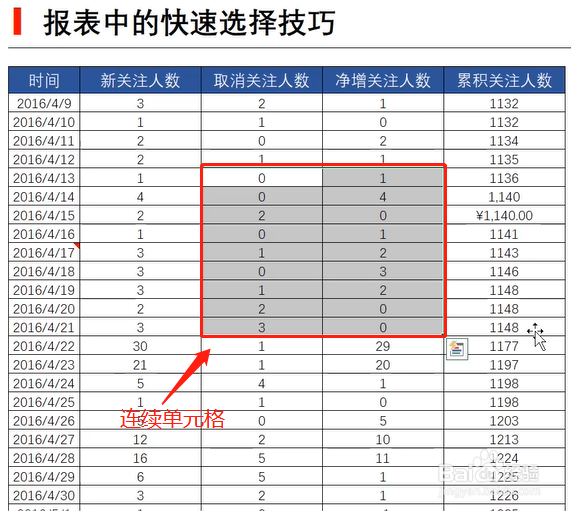
Task: Select net increase cell with value 29
Action: 383,346
